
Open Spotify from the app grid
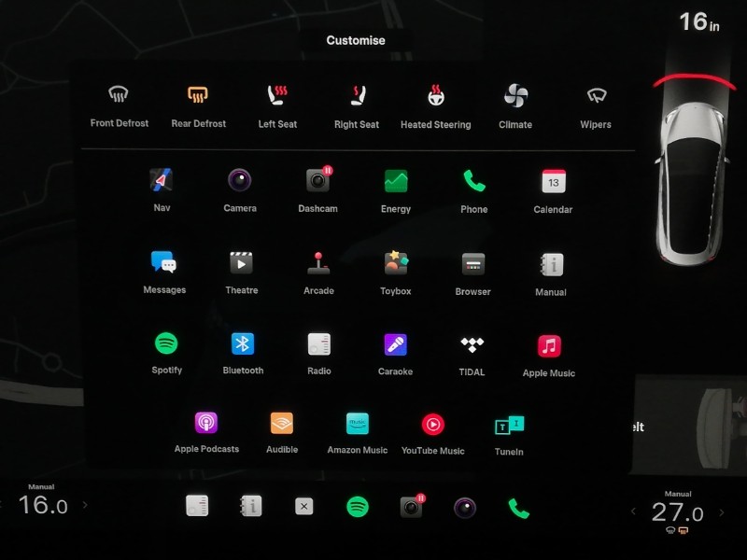pyautogui.click(x=166, y=344)
